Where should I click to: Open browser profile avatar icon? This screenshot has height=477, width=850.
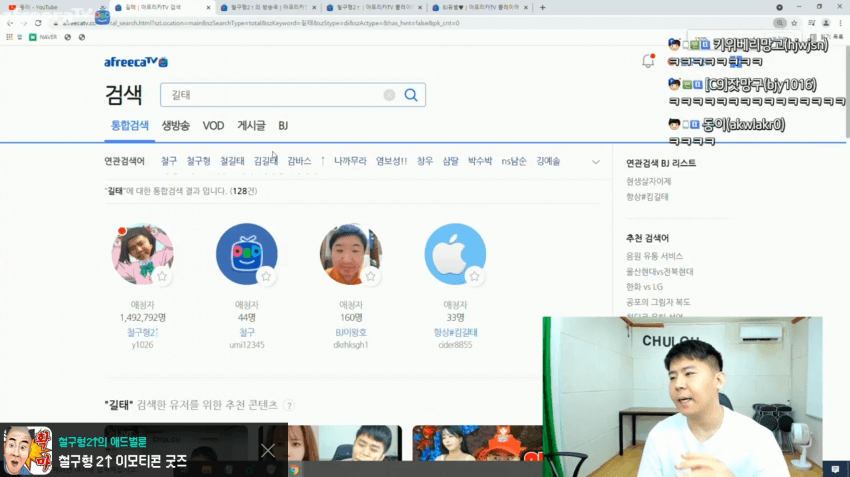[x=826, y=23]
